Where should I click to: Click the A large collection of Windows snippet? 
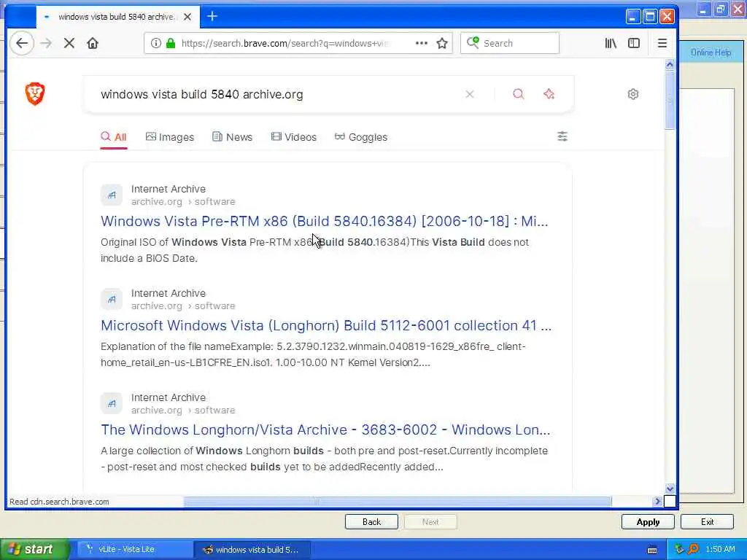coord(324,459)
